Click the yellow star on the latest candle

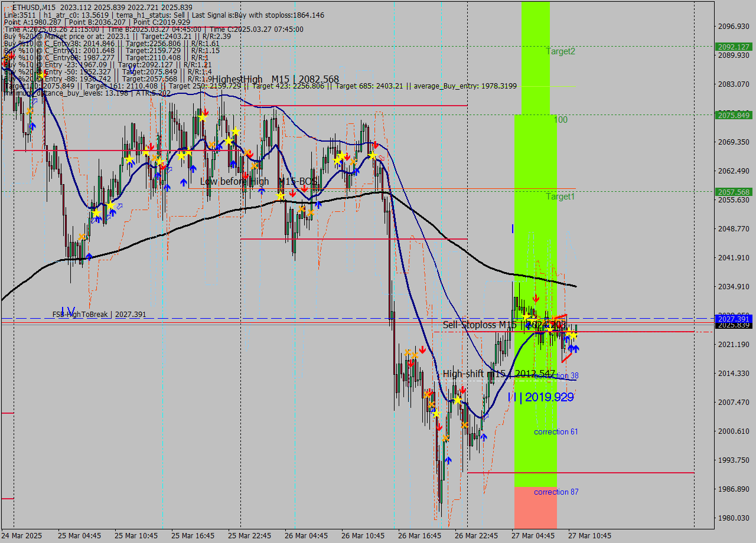(x=572, y=335)
